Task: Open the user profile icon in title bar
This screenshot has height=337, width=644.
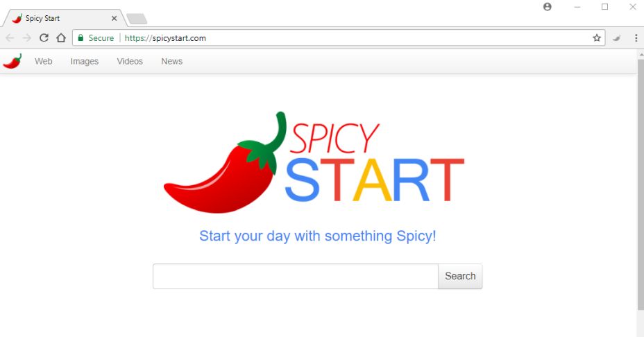Action: 547,6
